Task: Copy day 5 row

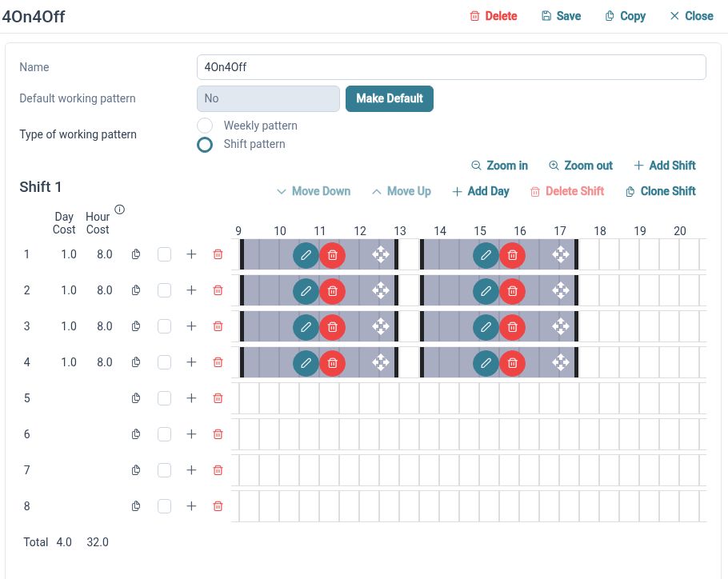Action: pyautogui.click(x=135, y=398)
